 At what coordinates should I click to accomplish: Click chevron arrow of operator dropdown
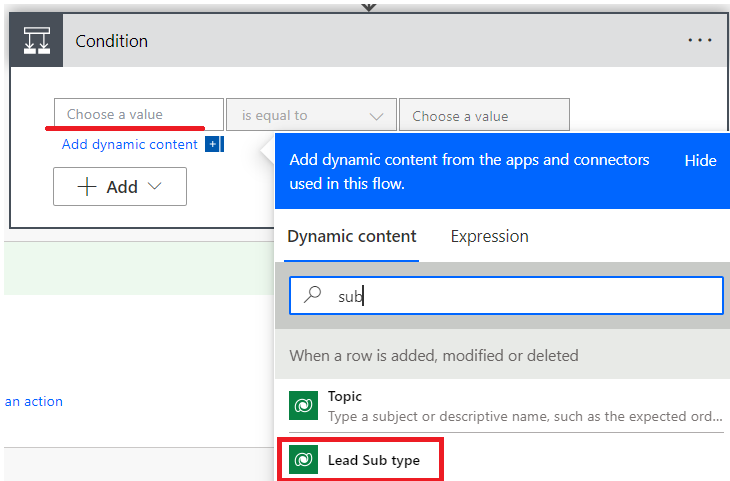(376, 116)
